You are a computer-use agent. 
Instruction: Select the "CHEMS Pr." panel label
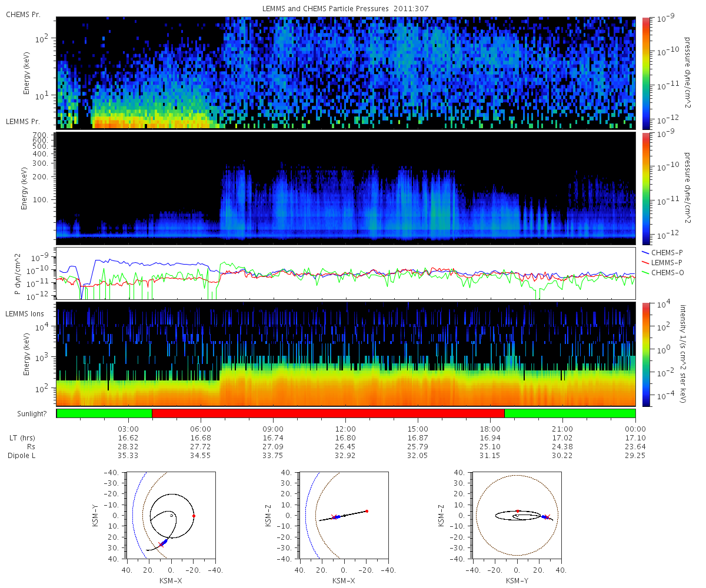[23, 14]
